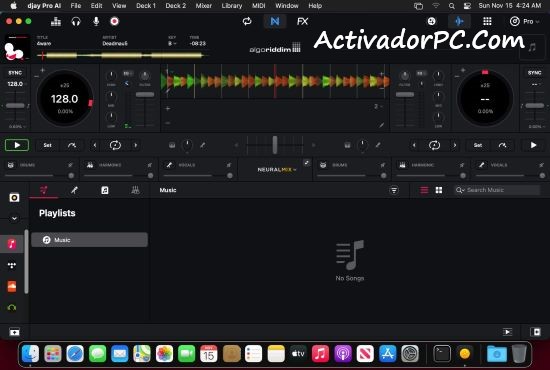Click deck 1 harmonic stem piano icon
The image size is (550, 370).
(x=90, y=165)
